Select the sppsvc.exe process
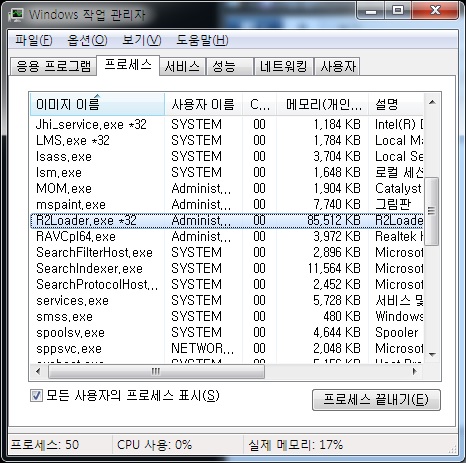Image resolution: width=466 pixels, height=463 pixels. click(227, 348)
